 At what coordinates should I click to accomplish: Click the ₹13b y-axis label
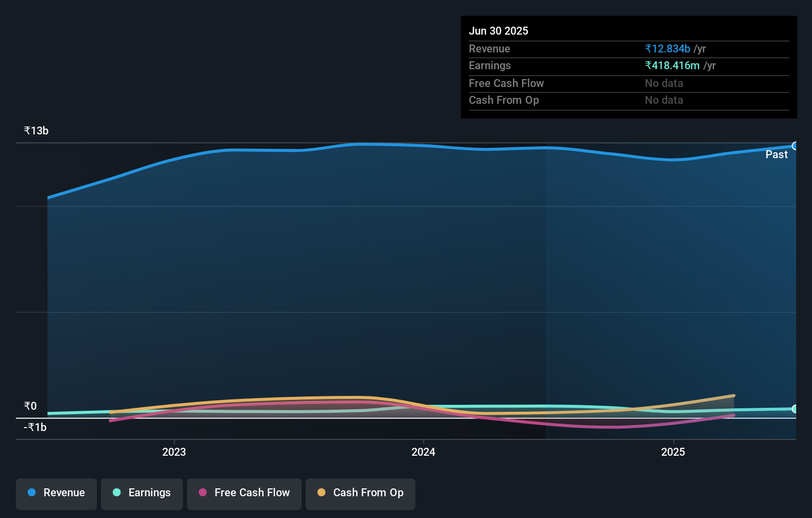pos(36,131)
